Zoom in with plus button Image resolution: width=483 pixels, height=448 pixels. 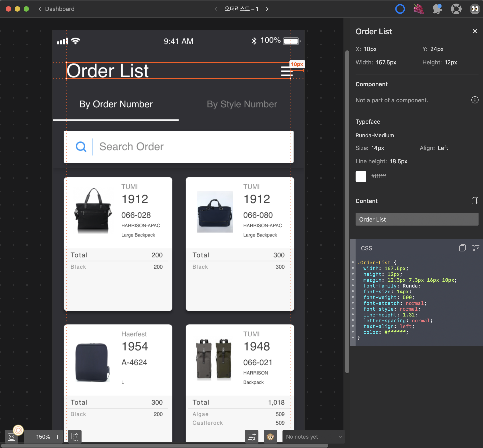tap(57, 437)
